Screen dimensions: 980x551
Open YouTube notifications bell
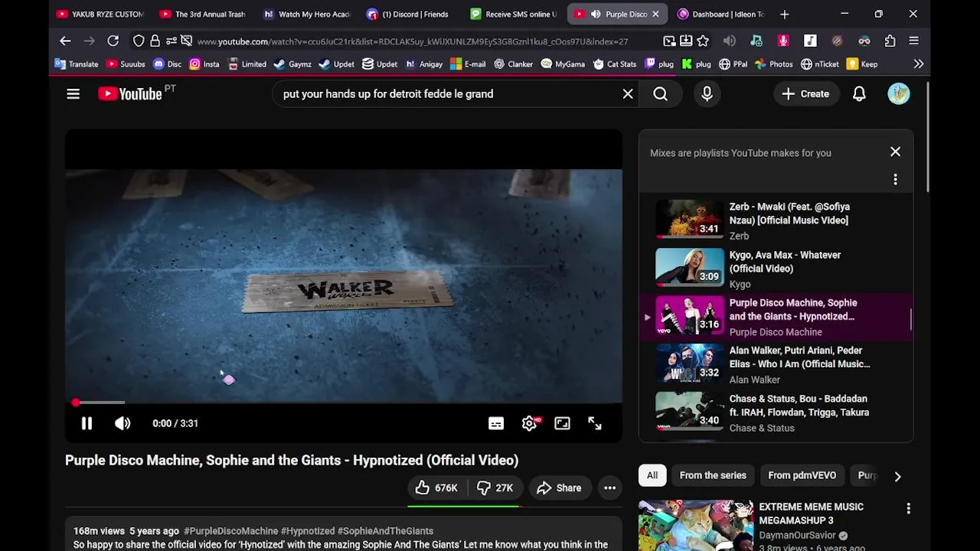[x=859, y=94]
